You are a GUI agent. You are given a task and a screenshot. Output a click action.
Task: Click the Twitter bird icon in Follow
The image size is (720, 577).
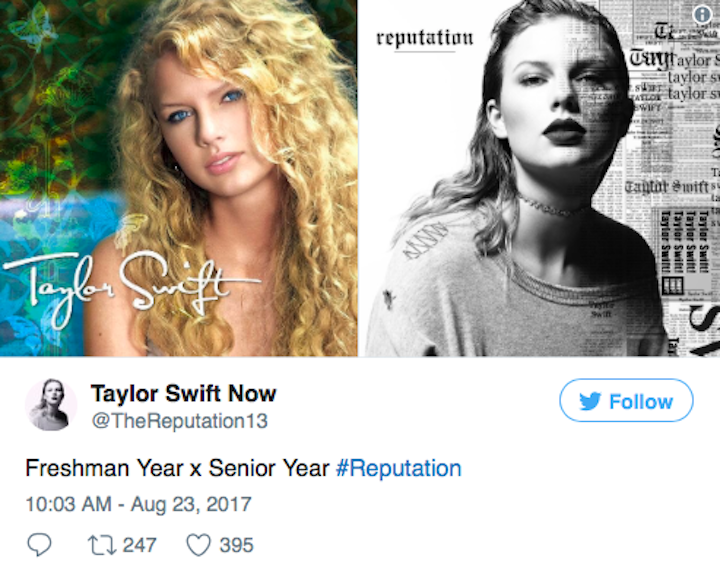click(590, 402)
